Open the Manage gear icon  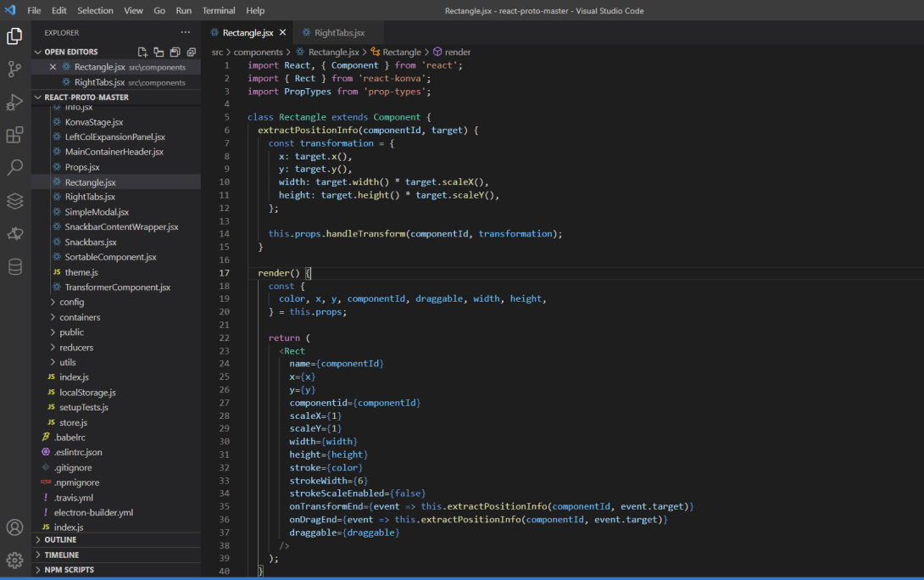pyautogui.click(x=14, y=560)
